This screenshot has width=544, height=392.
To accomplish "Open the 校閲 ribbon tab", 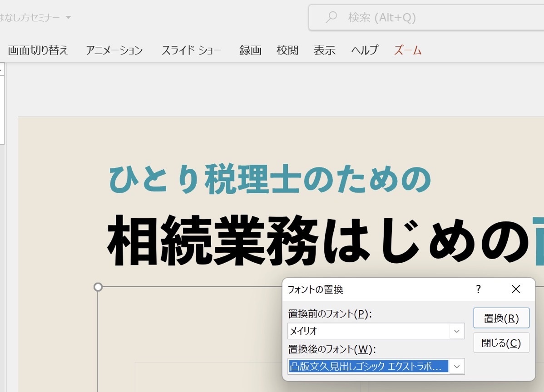I will [287, 50].
